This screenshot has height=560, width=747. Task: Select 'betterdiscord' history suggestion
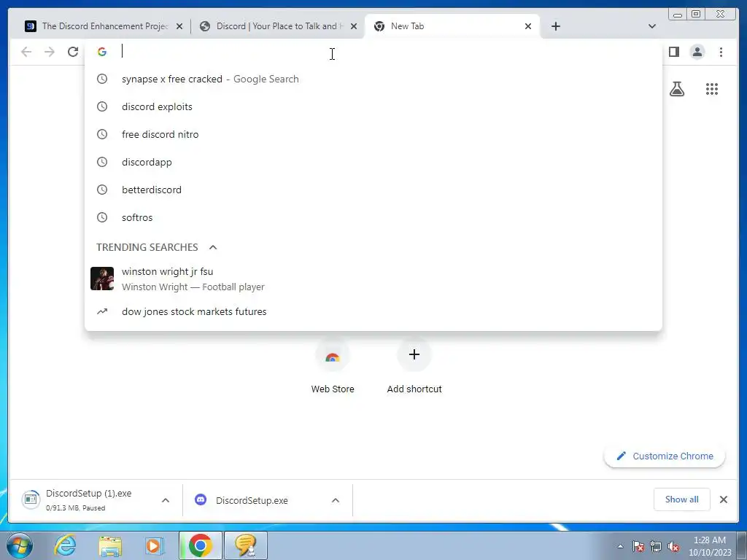(x=373, y=190)
